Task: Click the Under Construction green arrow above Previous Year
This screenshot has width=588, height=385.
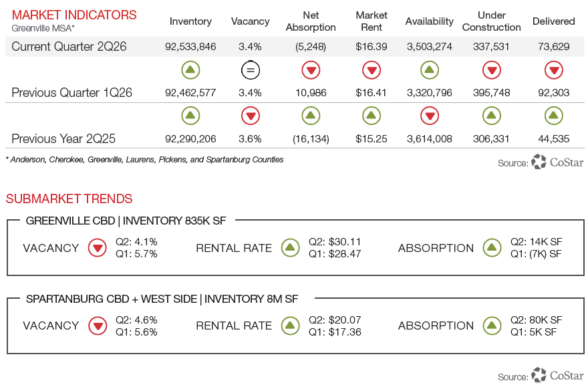Action: click(492, 116)
